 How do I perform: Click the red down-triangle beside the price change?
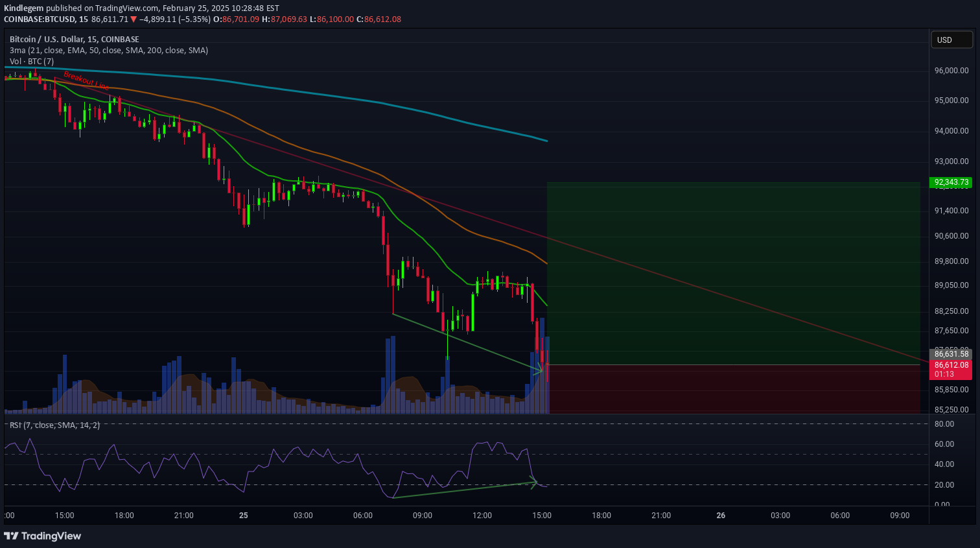(x=134, y=19)
